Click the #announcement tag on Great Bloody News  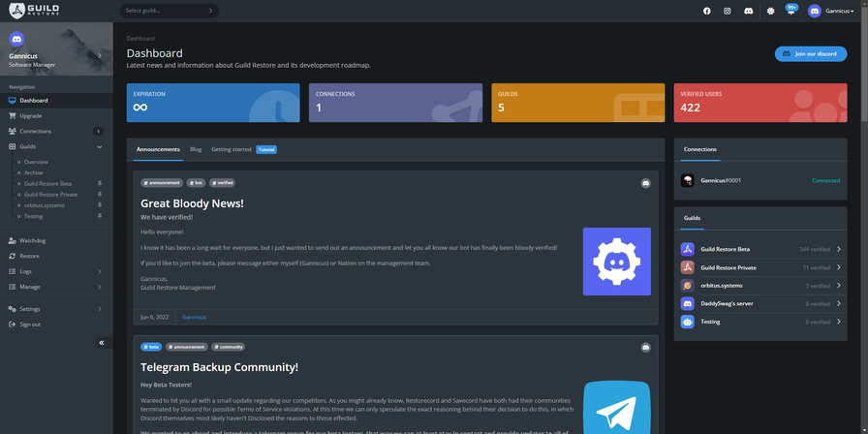(x=162, y=183)
